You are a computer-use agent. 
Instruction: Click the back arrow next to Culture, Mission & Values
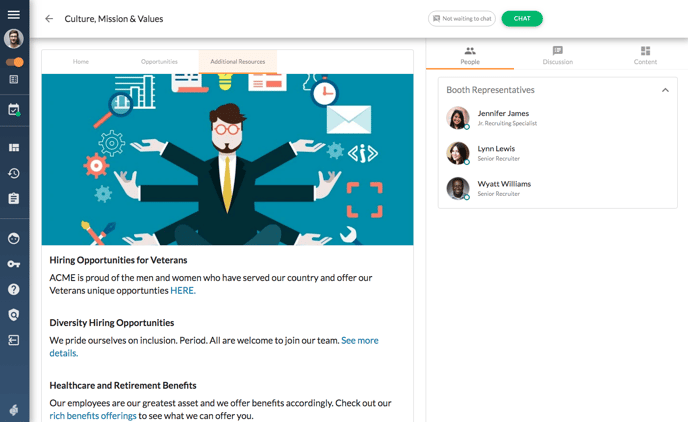pyautogui.click(x=49, y=18)
